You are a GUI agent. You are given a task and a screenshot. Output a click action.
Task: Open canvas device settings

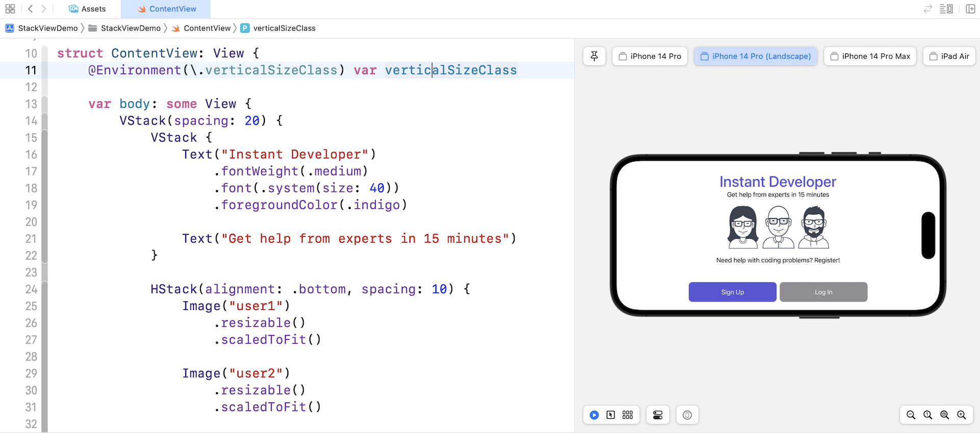tap(658, 415)
